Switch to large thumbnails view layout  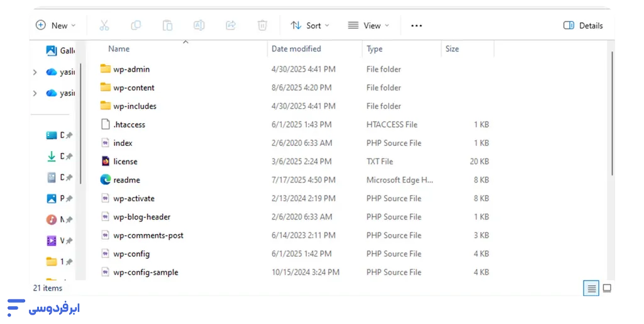pos(607,289)
